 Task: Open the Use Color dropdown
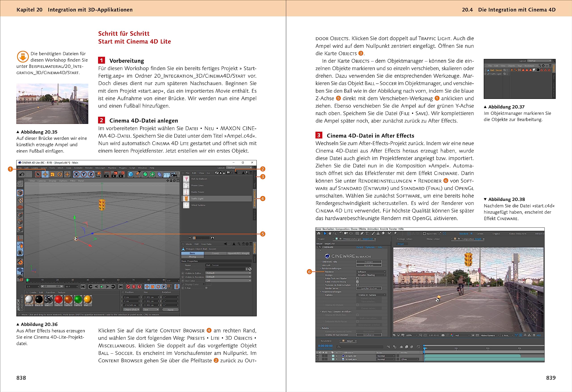[x=228, y=281]
